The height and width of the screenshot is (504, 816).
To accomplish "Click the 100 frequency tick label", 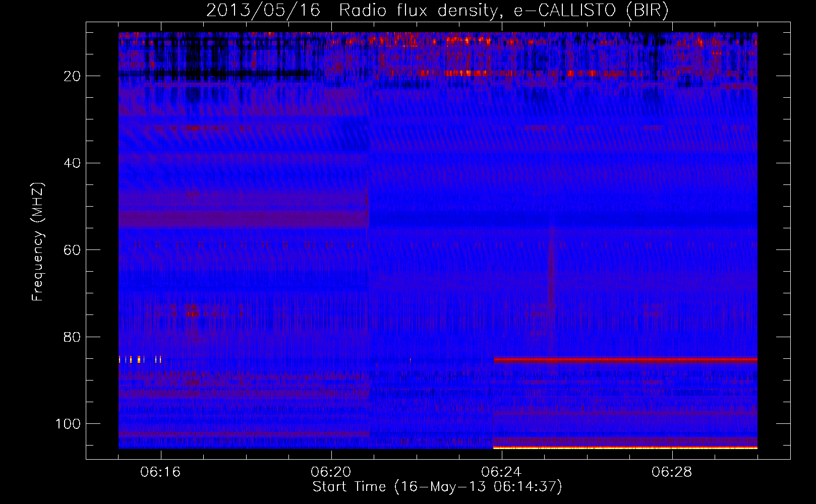I will tap(68, 424).
